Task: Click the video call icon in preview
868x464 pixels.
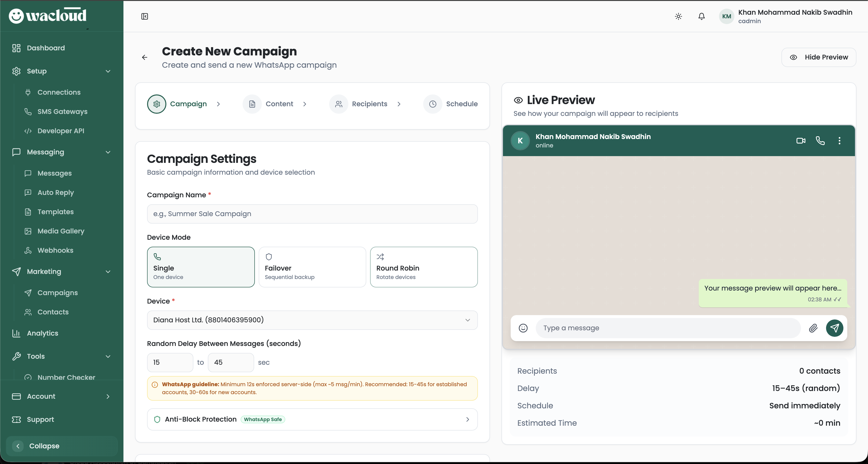Action: point(800,141)
